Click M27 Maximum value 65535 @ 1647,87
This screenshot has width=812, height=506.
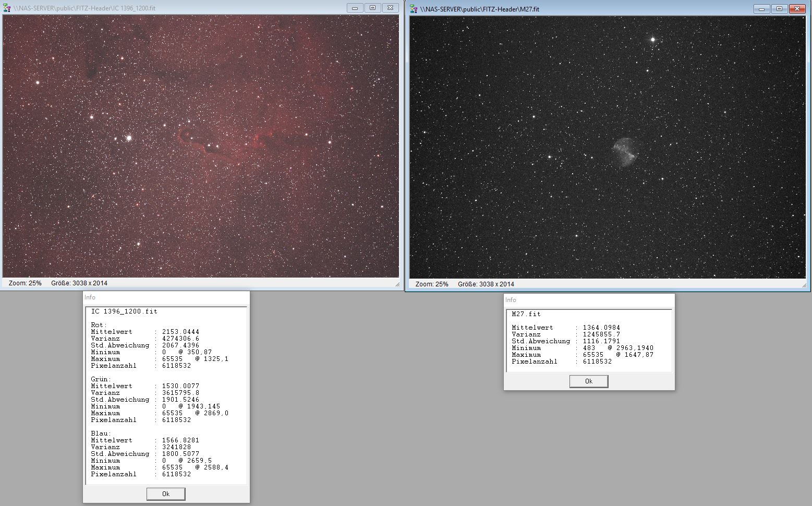(x=618, y=355)
